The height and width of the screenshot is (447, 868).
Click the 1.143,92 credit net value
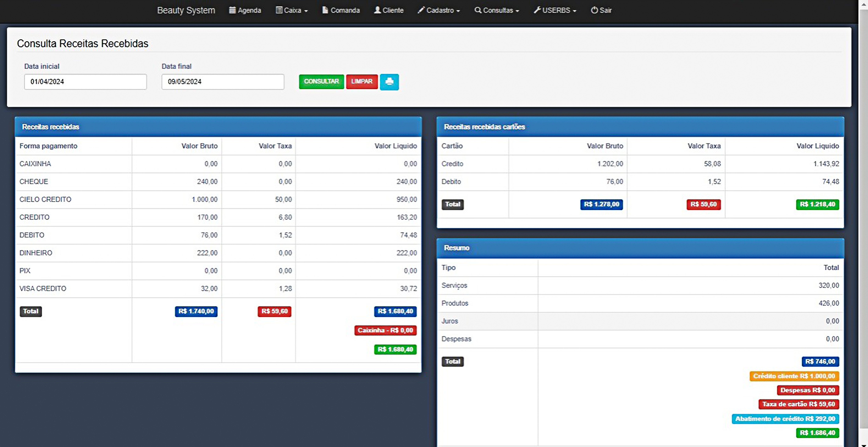(826, 164)
